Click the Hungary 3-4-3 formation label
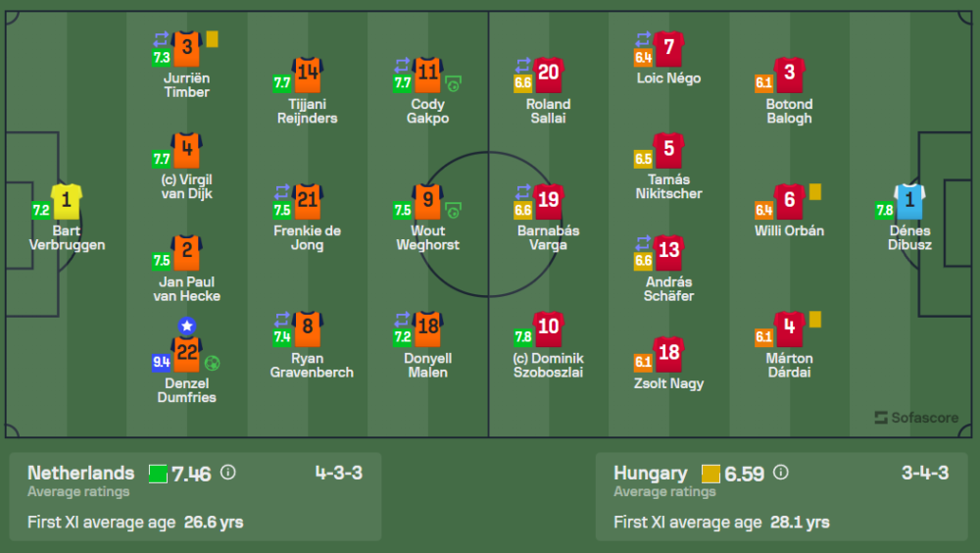The height and width of the screenshot is (553, 980). click(x=925, y=474)
